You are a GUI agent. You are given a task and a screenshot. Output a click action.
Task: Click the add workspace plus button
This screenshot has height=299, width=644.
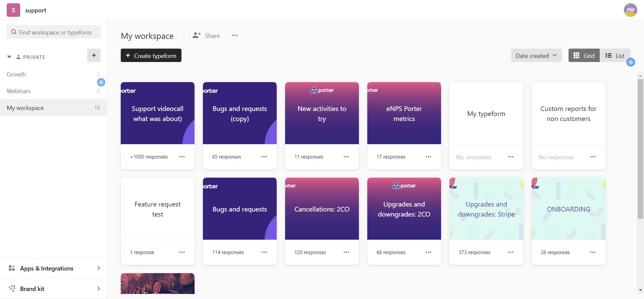click(94, 55)
